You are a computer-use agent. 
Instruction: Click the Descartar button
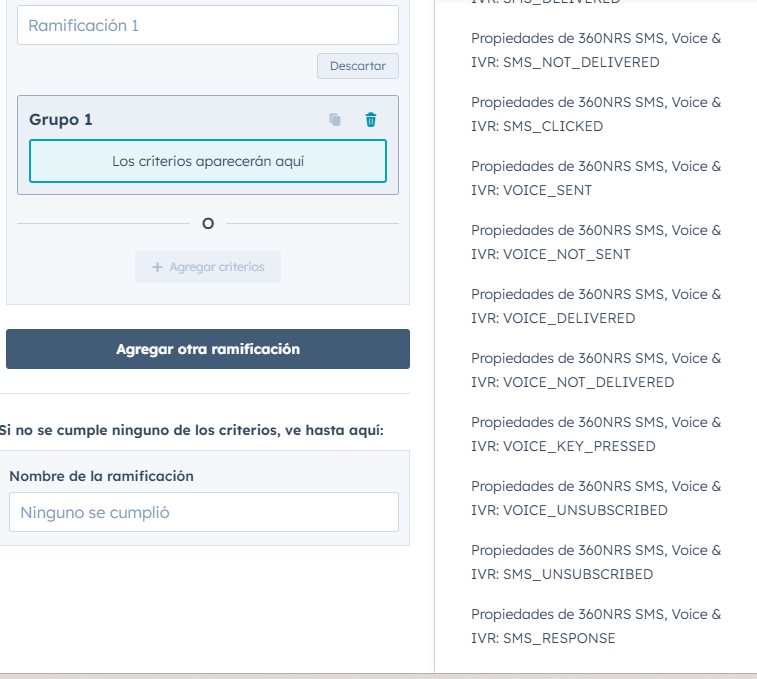(357, 66)
